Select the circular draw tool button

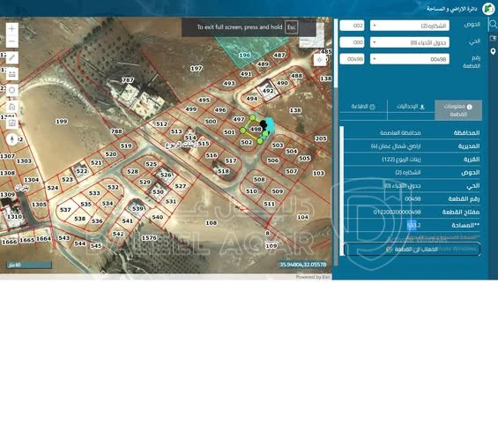click(12, 90)
